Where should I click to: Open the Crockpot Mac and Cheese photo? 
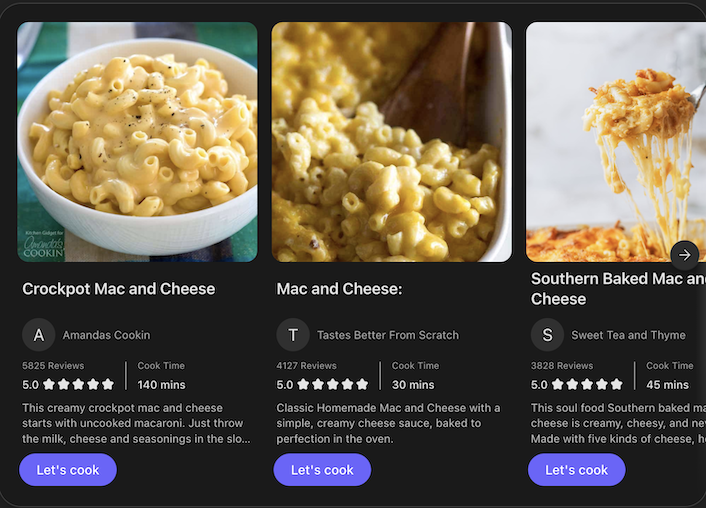pos(137,142)
